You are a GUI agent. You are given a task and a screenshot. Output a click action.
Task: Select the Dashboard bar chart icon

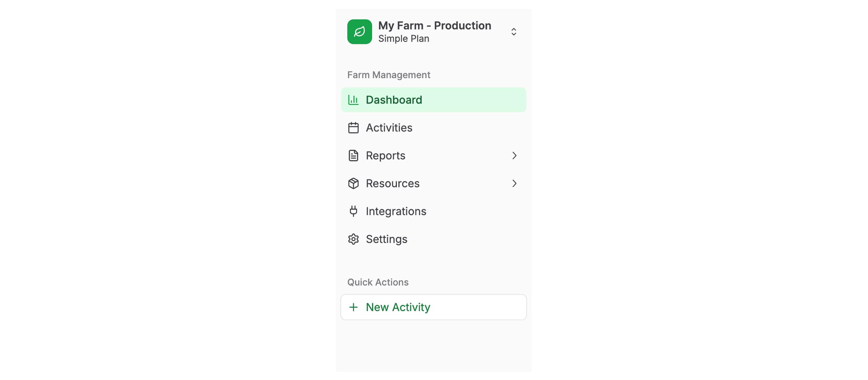point(353,100)
